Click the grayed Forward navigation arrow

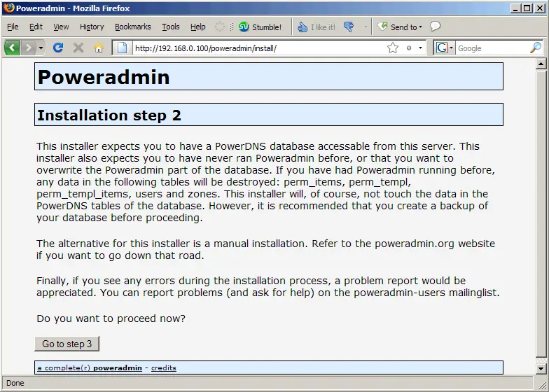tap(28, 48)
